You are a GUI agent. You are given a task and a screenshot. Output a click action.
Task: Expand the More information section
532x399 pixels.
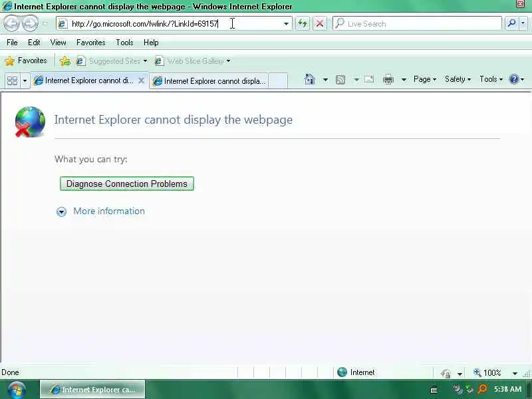pos(61,211)
